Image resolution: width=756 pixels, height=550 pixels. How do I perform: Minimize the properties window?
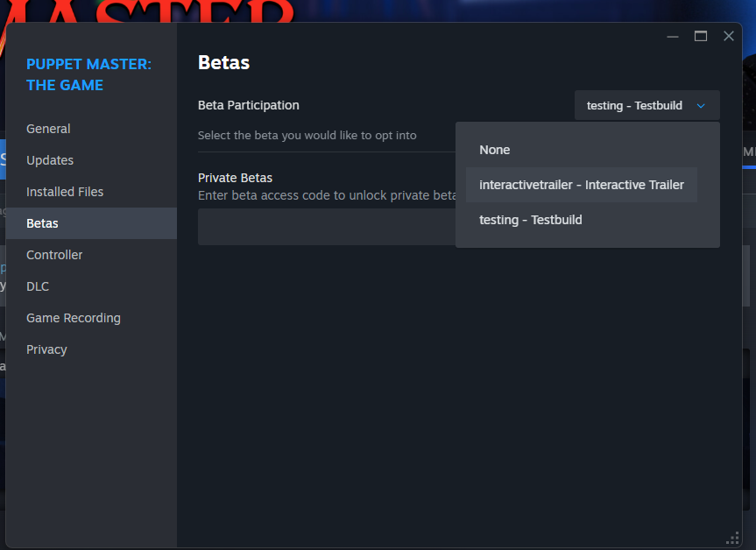point(673,36)
